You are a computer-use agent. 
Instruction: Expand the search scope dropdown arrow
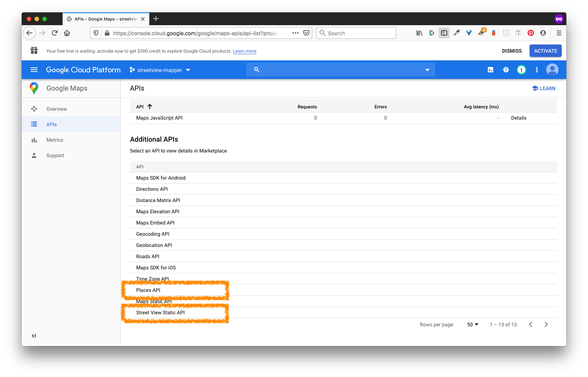tap(427, 70)
